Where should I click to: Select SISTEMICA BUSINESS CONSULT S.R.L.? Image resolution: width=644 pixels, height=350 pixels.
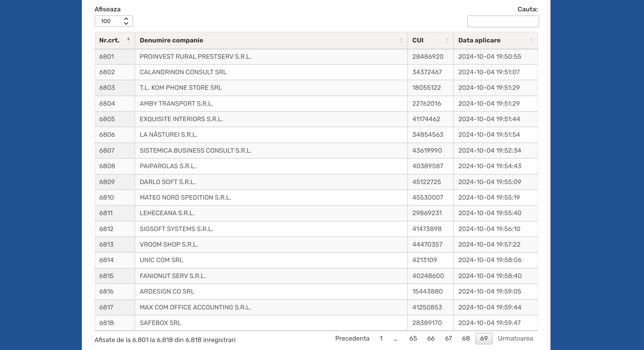tap(195, 151)
